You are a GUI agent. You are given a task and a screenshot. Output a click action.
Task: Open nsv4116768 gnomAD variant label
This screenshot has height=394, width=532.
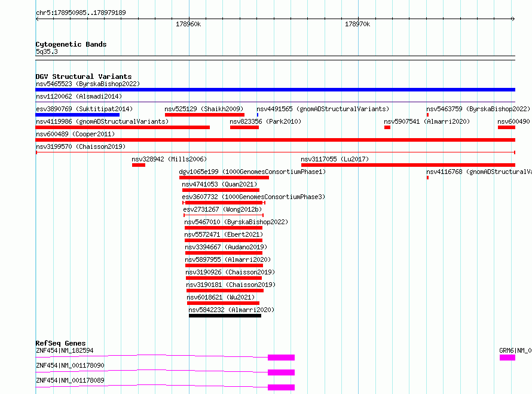pos(479,172)
